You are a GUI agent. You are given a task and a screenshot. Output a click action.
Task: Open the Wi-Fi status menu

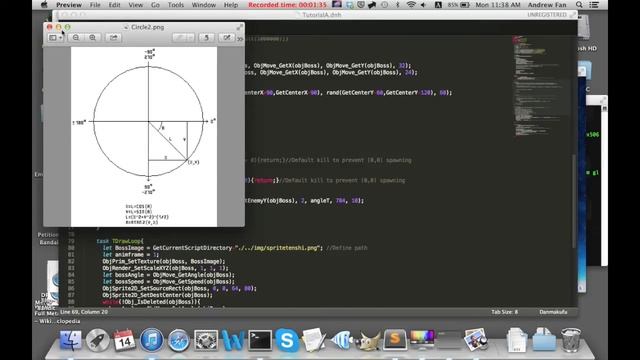(411, 5)
